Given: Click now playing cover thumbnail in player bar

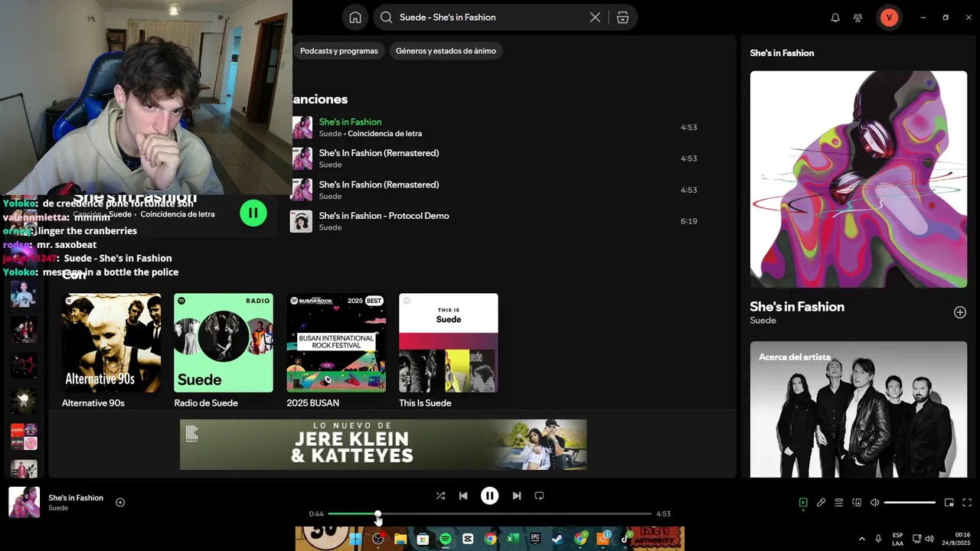Looking at the screenshot, I should [x=24, y=503].
